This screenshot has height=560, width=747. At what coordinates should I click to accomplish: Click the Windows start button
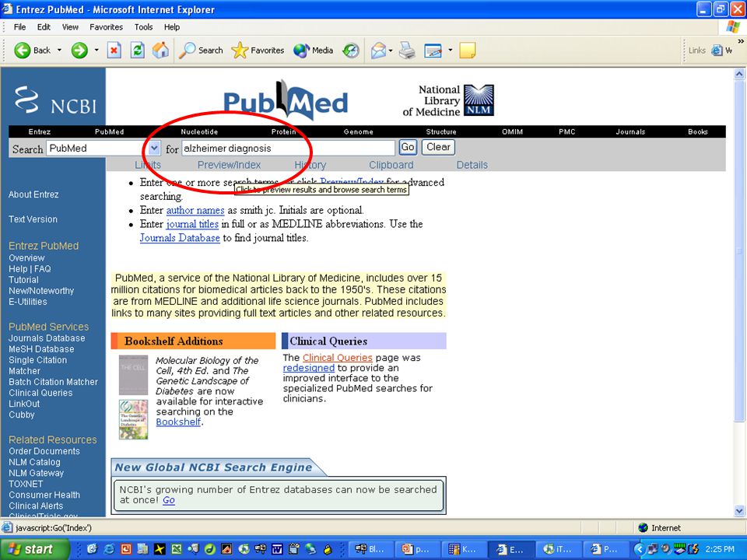coord(34,549)
